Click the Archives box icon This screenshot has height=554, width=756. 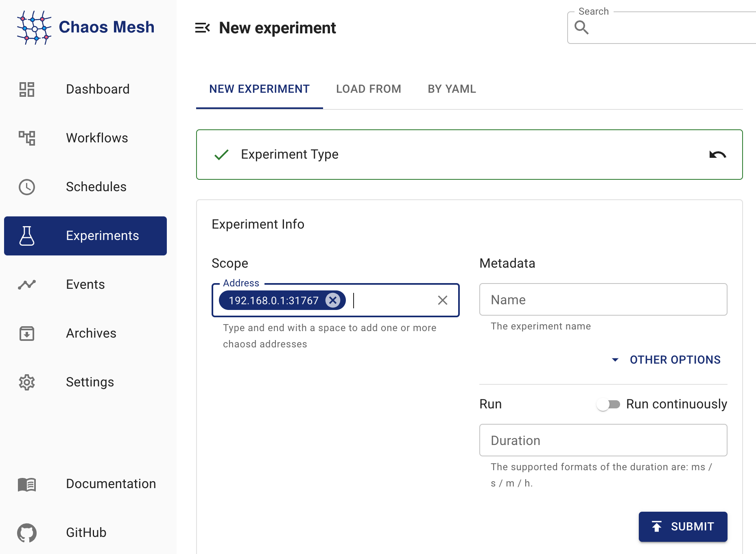click(27, 333)
